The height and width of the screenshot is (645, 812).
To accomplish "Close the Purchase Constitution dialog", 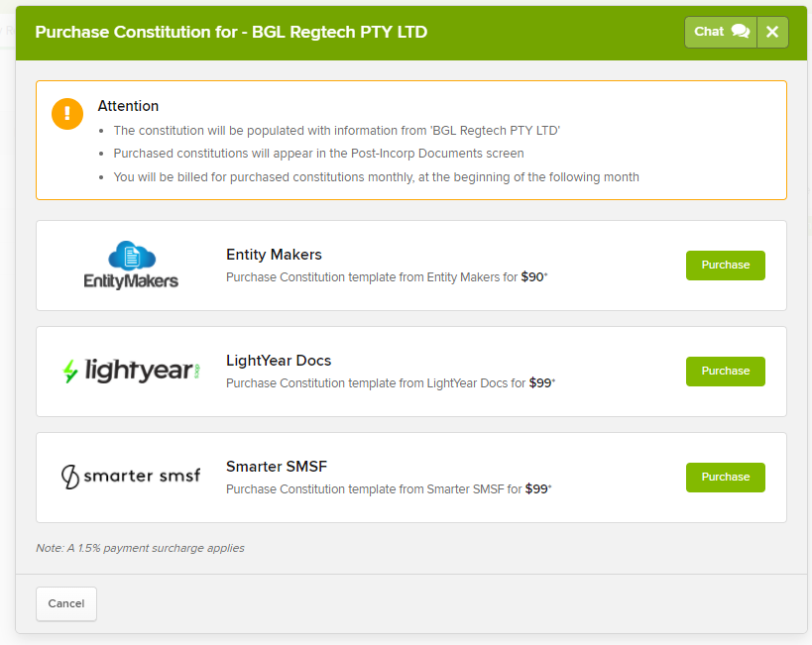I will click(x=772, y=32).
